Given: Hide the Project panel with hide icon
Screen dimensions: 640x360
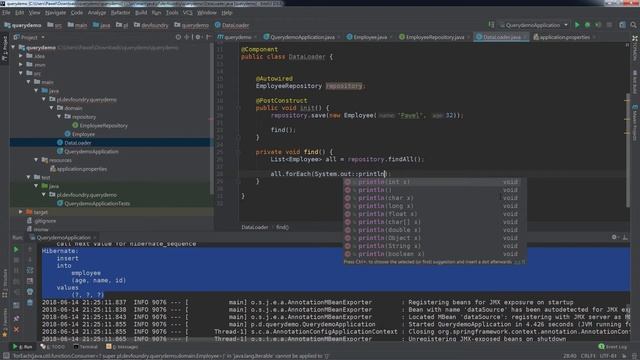Looking at the screenshot, I should coord(208,37).
